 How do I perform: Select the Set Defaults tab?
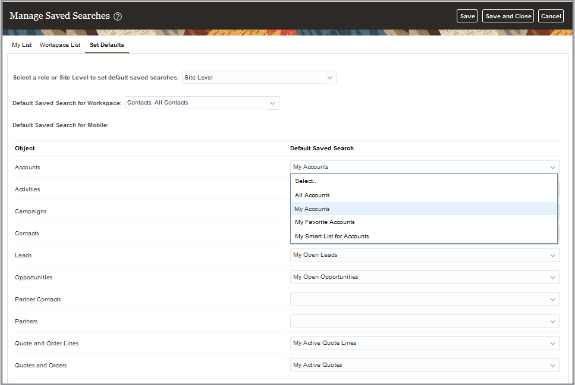tap(107, 45)
